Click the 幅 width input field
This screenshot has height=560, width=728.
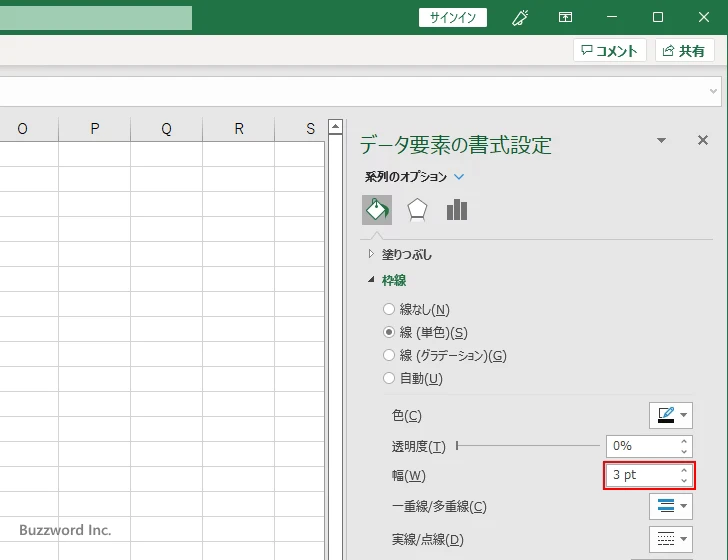tap(641, 475)
